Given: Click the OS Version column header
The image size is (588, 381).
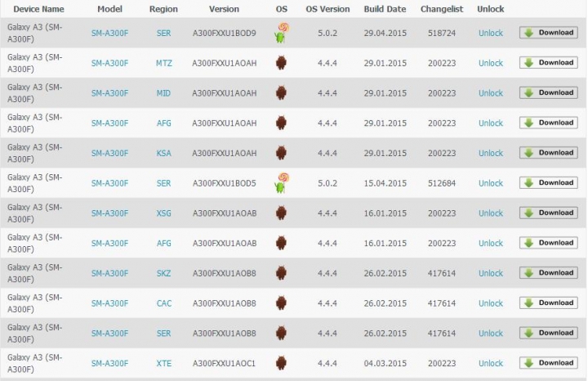Looking at the screenshot, I should 327,9.
